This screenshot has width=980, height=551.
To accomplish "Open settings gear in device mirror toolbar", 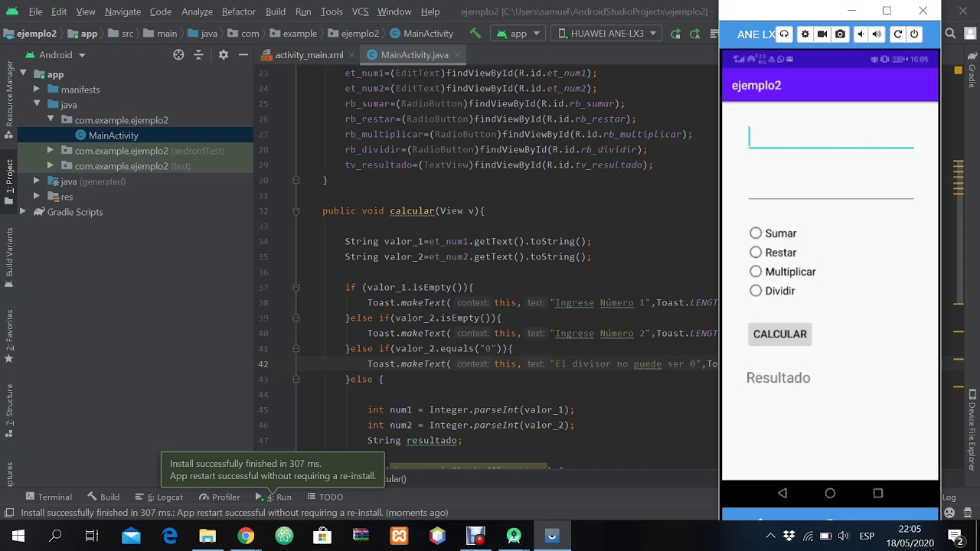I will click(x=805, y=34).
